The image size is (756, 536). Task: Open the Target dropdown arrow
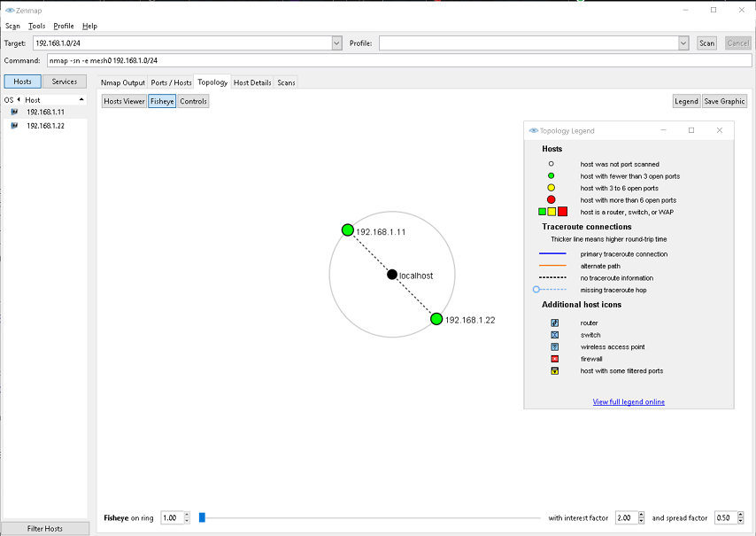[x=336, y=43]
